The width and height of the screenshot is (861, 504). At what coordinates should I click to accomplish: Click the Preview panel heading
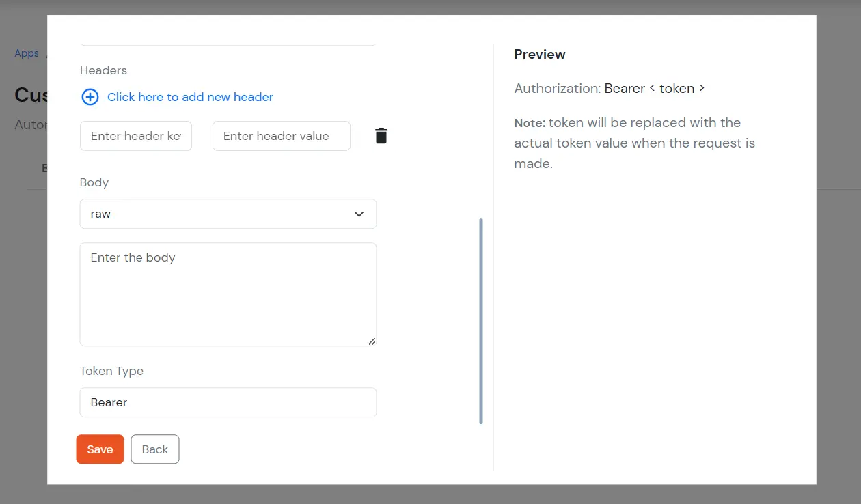tap(540, 54)
